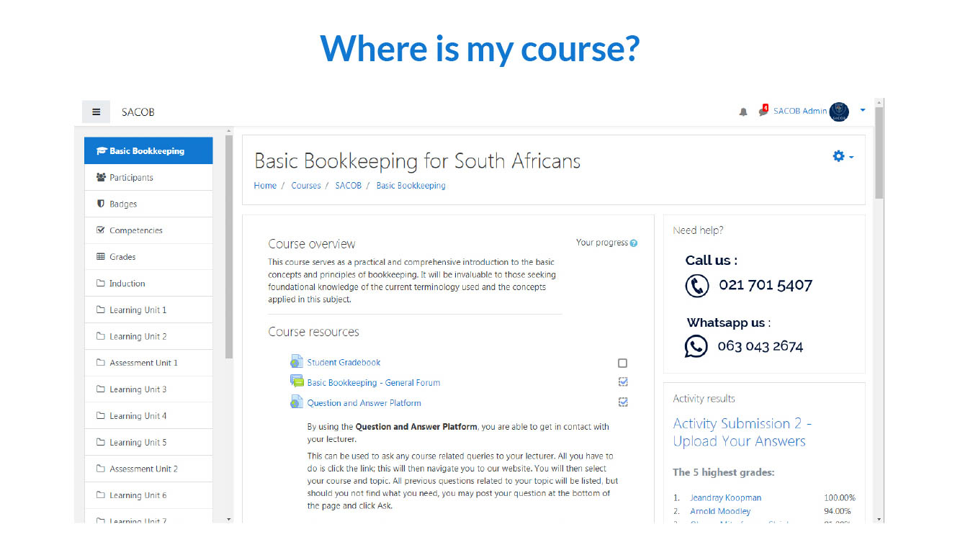Click the Courses breadcrumb link

306,186
